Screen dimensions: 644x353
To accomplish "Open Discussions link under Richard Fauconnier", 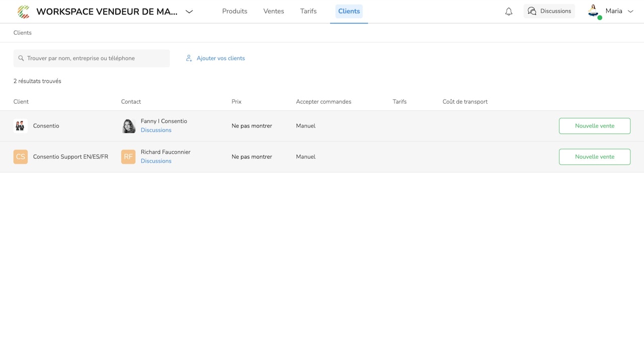I will [156, 161].
